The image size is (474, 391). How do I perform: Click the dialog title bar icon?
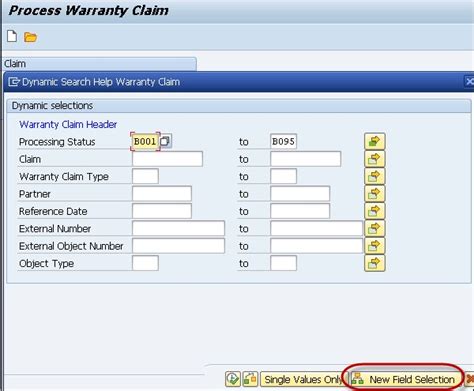click(14, 82)
